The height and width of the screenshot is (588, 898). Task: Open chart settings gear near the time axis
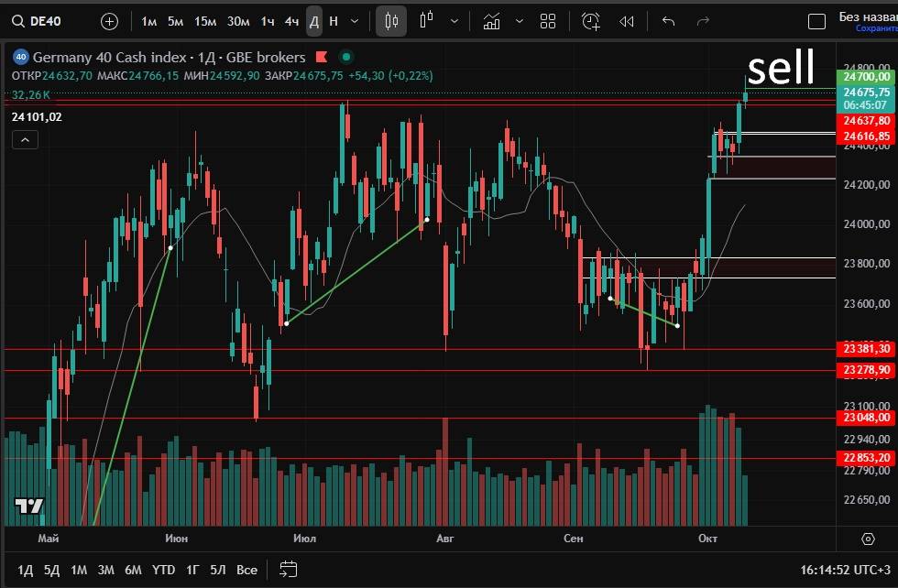[868, 539]
